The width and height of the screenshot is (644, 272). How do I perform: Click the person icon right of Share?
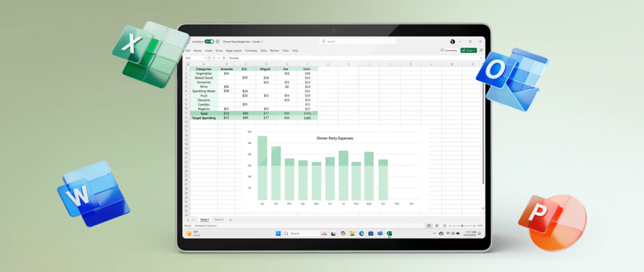point(481,50)
